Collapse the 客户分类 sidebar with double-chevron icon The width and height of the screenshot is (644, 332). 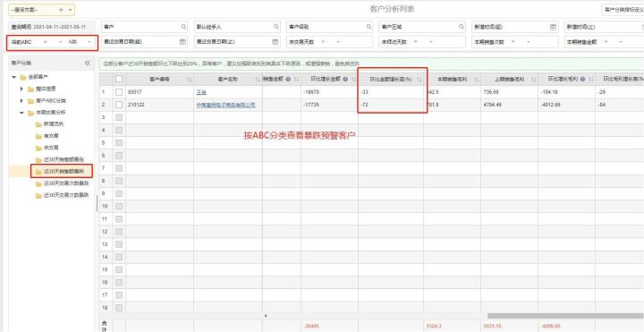pyautogui.click(x=88, y=64)
